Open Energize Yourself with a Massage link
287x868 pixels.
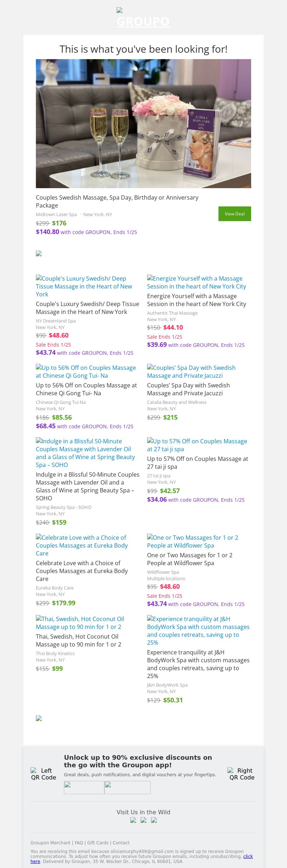point(197,282)
